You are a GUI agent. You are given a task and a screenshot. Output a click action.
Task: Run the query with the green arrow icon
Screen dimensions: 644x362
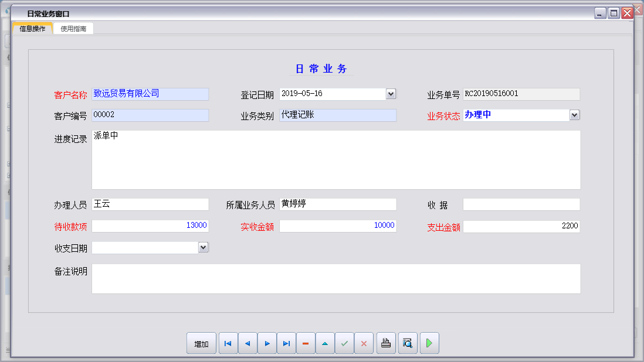tap(429, 343)
